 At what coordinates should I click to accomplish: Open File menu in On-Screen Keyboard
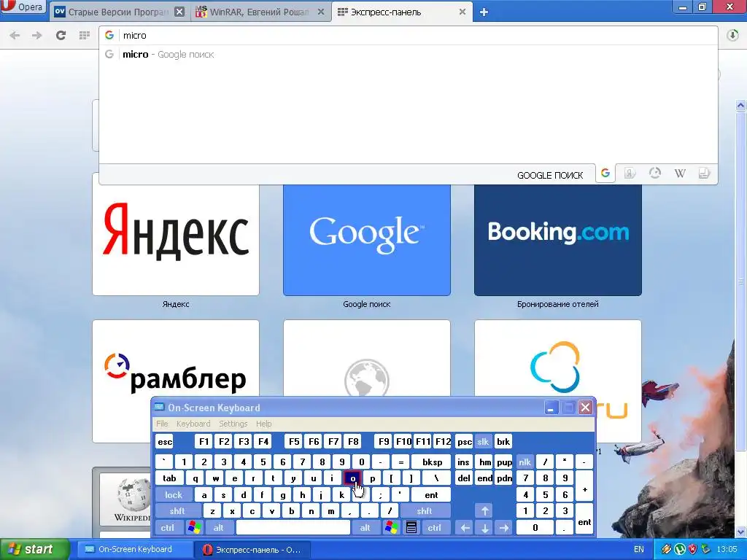point(162,424)
